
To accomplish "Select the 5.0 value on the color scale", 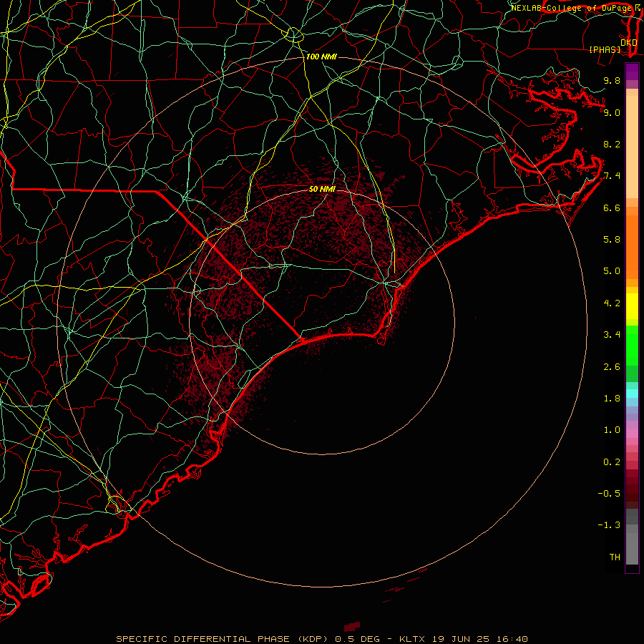I will point(612,271).
